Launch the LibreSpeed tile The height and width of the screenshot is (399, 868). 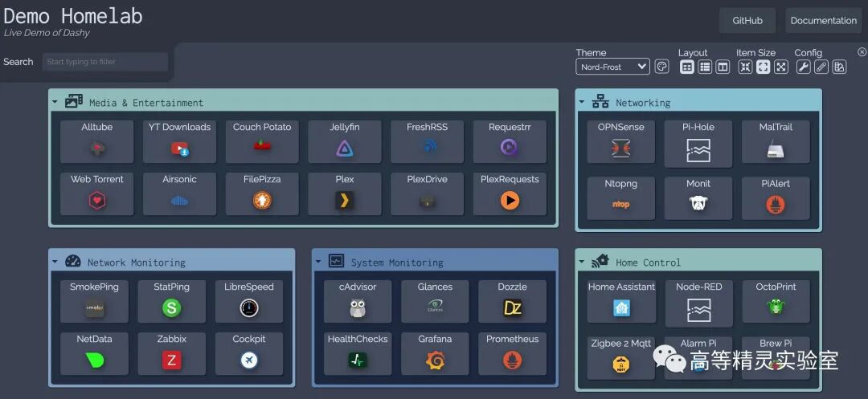pos(249,301)
